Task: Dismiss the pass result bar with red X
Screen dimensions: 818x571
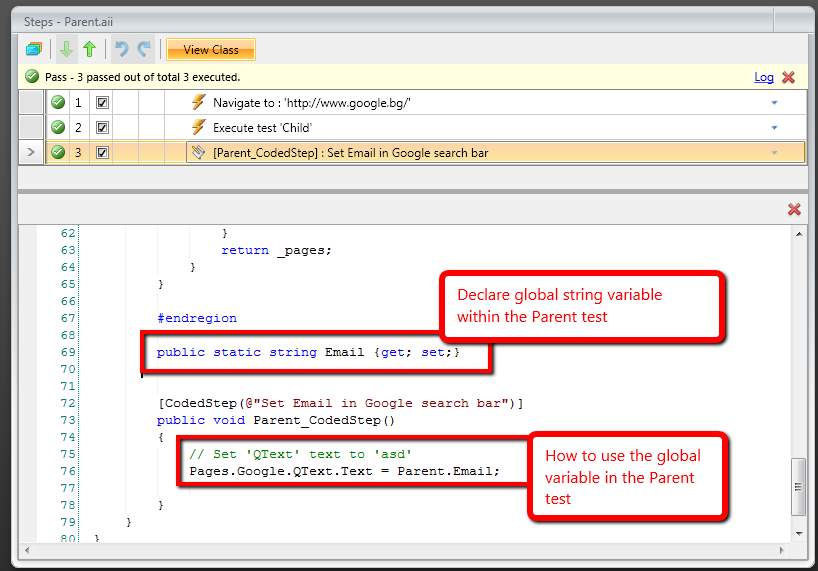Action: click(788, 77)
